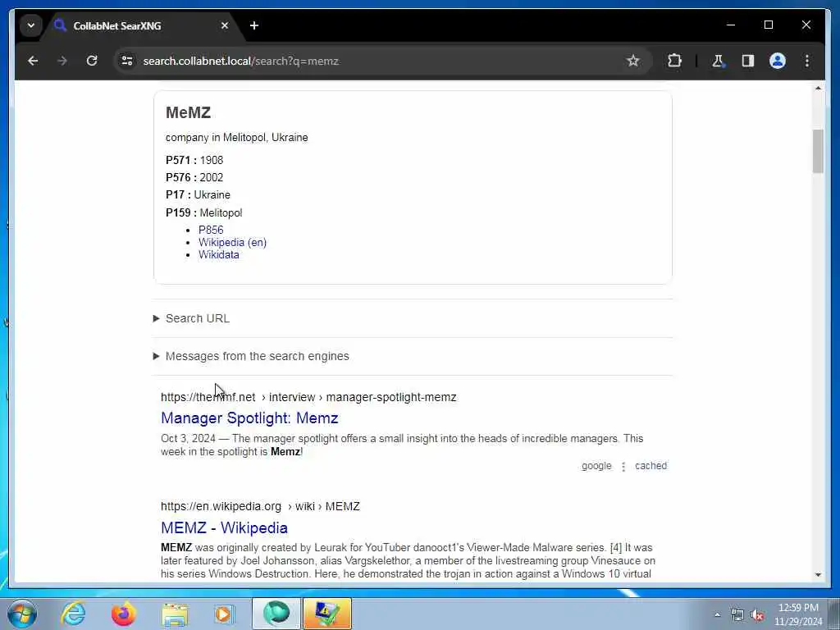Open a new browser tab
This screenshot has height=630, width=840.
tap(254, 25)
